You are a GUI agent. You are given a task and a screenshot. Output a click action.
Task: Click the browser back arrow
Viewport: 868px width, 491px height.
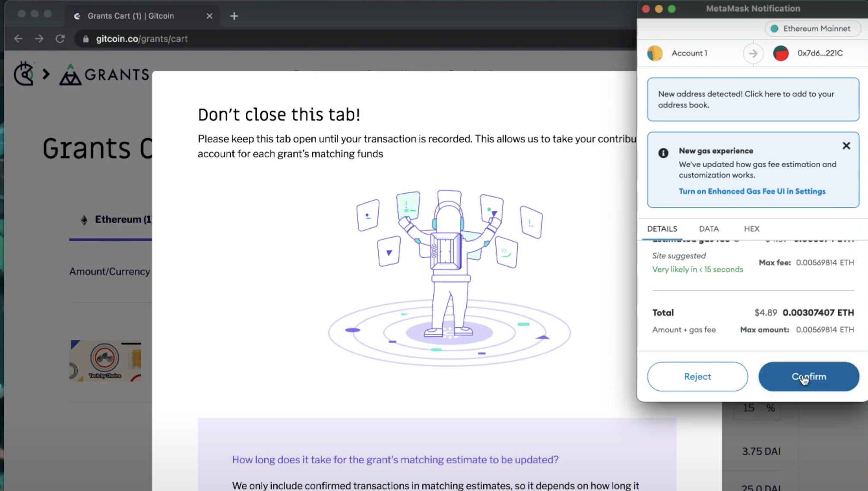coord(18,39)
